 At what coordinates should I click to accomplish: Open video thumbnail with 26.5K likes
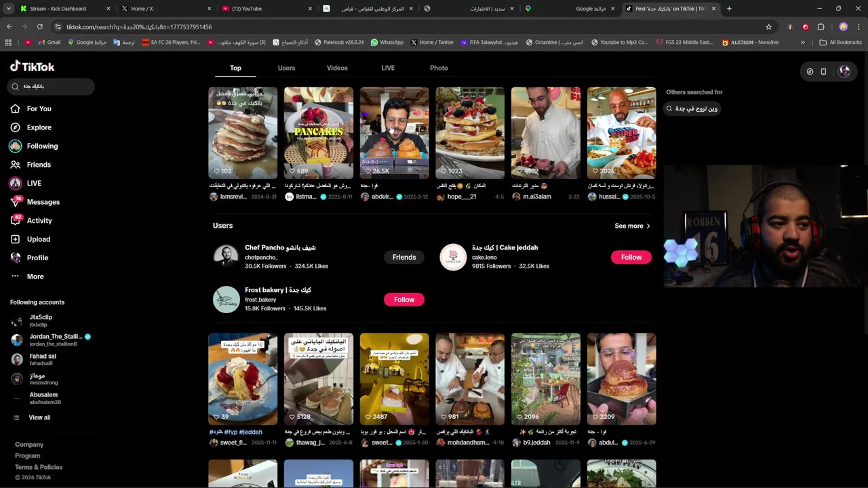coord(394,133)
